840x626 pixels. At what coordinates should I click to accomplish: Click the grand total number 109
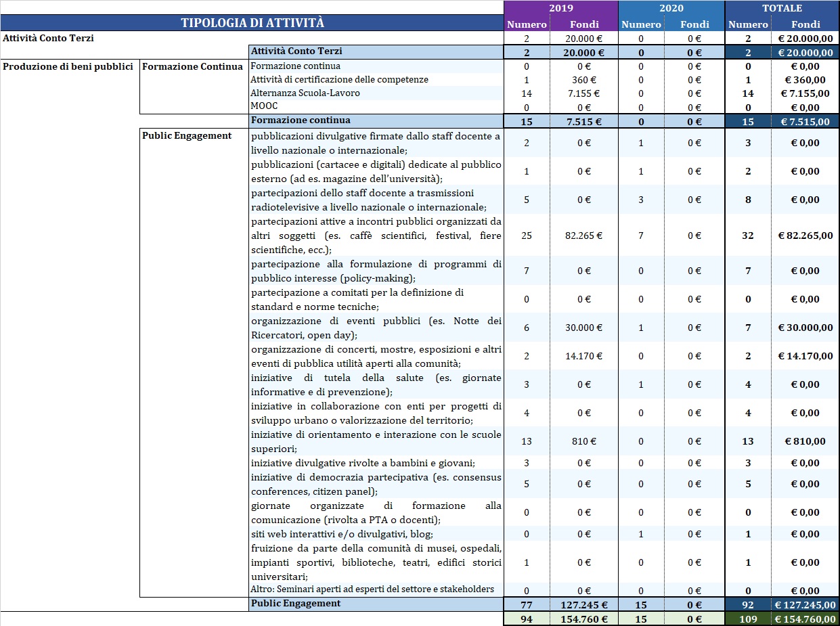pyautogui.click(x=748, y=619)
